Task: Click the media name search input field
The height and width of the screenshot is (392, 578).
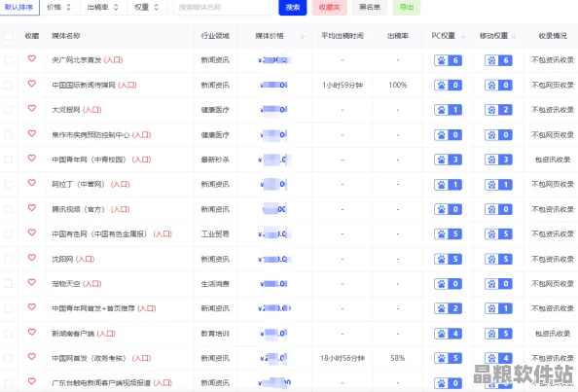Action: click(x=223, y=7)
